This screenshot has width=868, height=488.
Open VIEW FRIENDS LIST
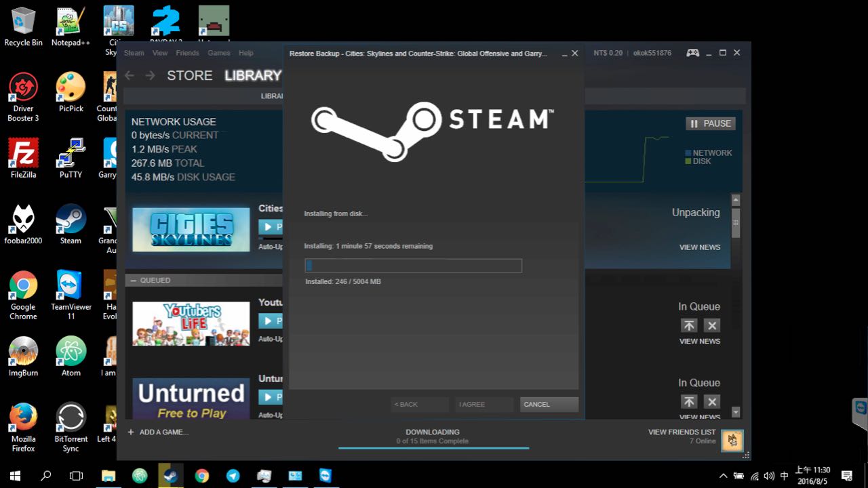coord(682,432)
